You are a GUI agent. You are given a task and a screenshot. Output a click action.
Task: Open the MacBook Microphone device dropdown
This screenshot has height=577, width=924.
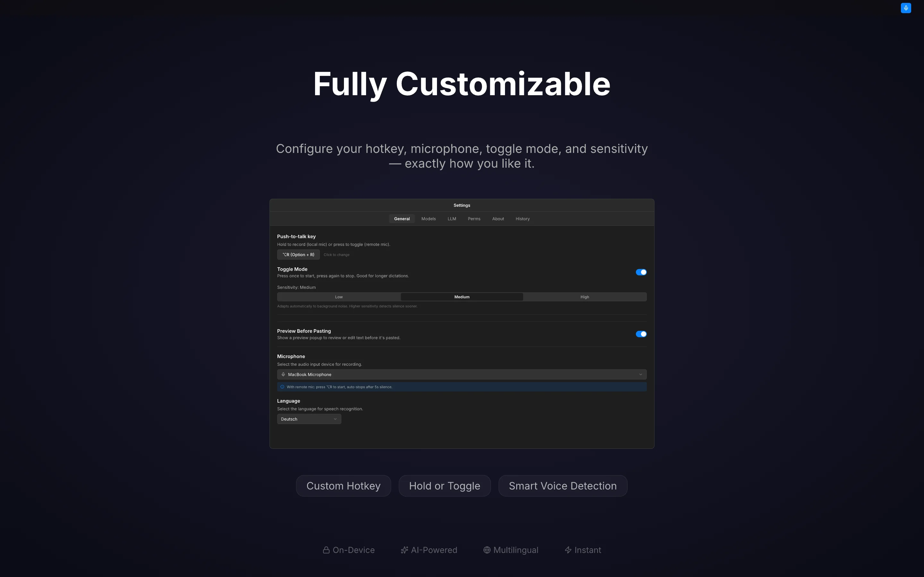(x=462, y=374)
